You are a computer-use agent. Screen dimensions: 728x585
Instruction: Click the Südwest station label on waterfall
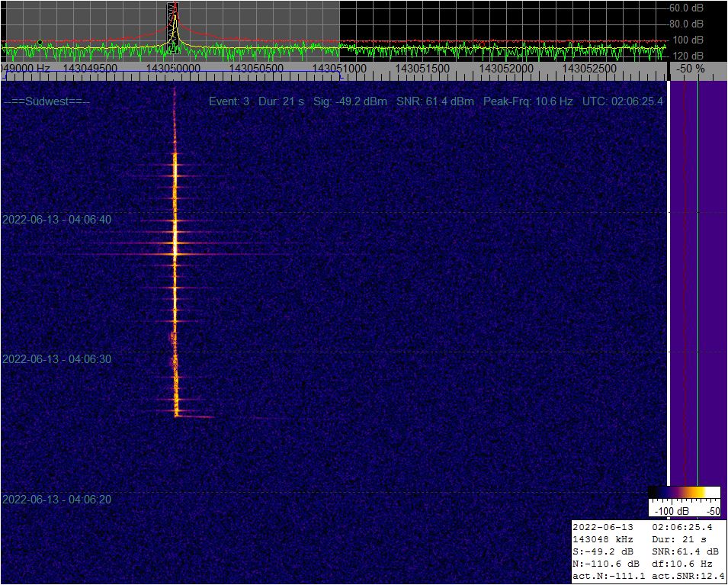click(x=47, y=101)
